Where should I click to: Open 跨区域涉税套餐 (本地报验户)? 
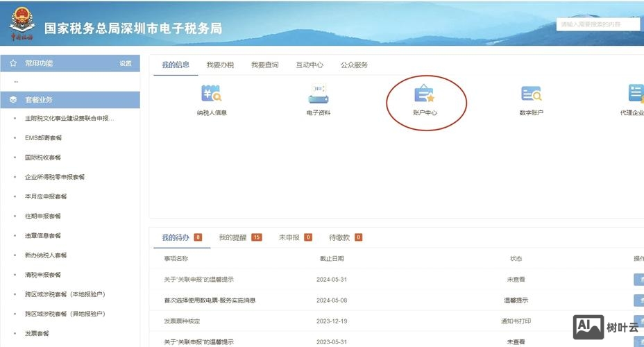65,294
